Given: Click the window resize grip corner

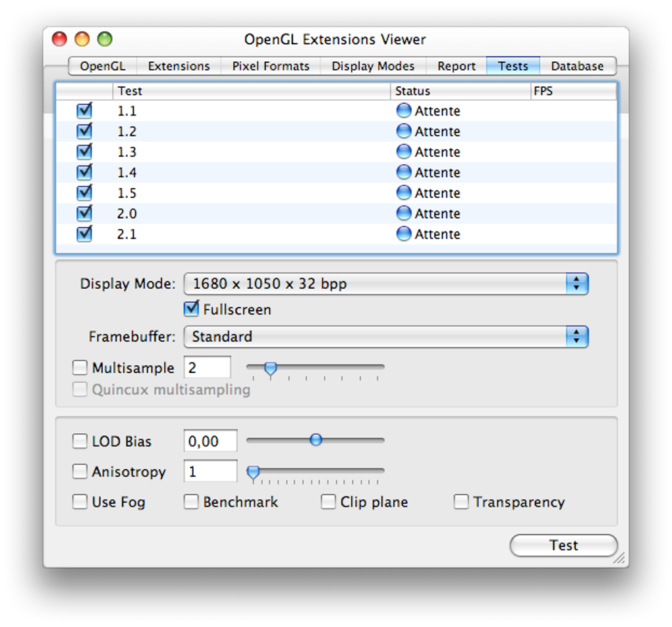Looking at the screenshot, I should 619,558.
